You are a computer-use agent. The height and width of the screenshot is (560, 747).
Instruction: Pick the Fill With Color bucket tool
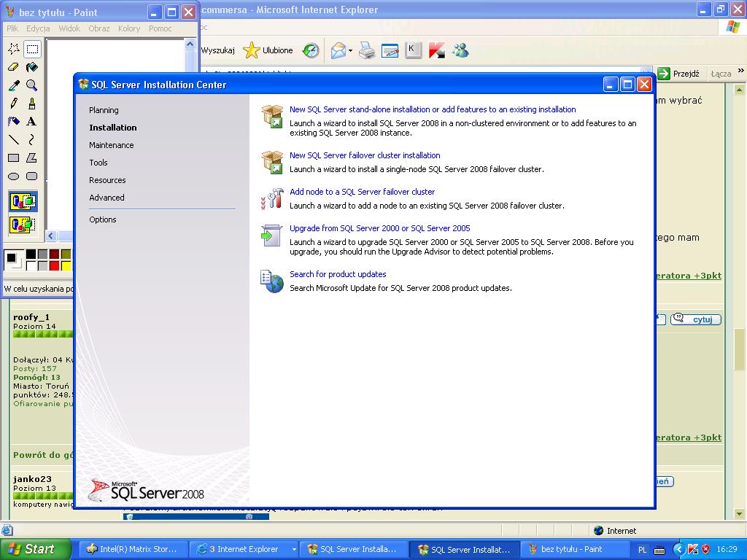click(32, 67)
